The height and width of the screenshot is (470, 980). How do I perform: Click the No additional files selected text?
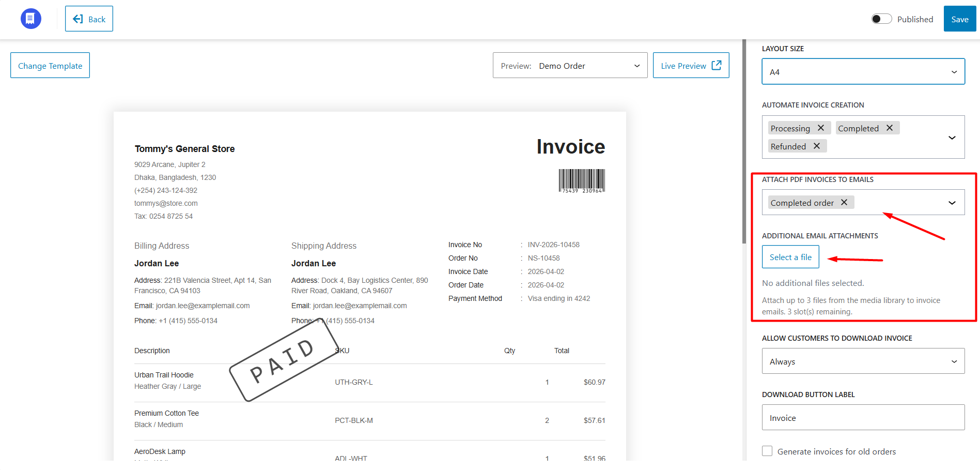tap(813, 283)
